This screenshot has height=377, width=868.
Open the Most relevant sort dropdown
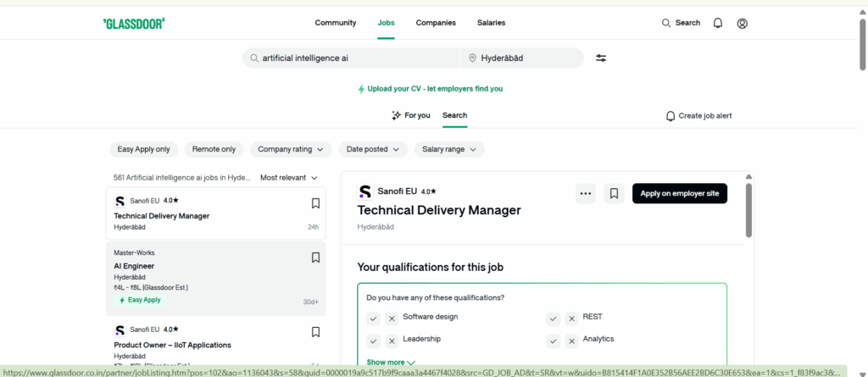pos(289,178)
